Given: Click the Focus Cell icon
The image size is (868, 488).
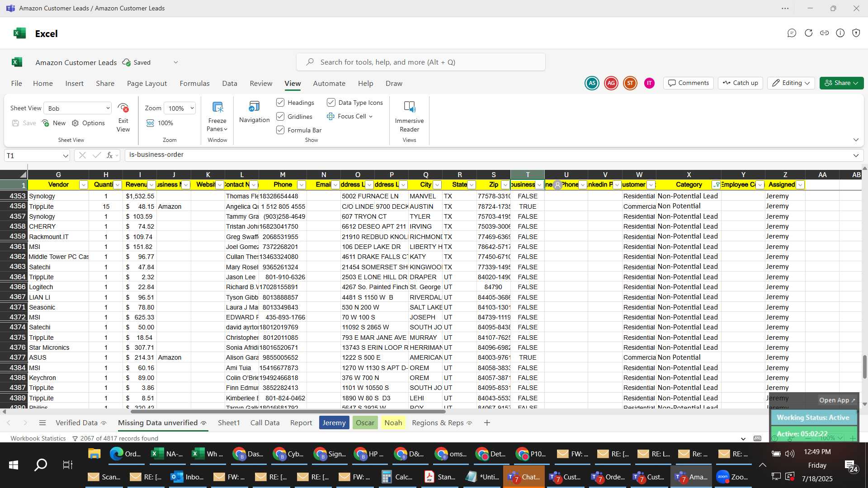Looking at the screenshot, I should [330, 116].
